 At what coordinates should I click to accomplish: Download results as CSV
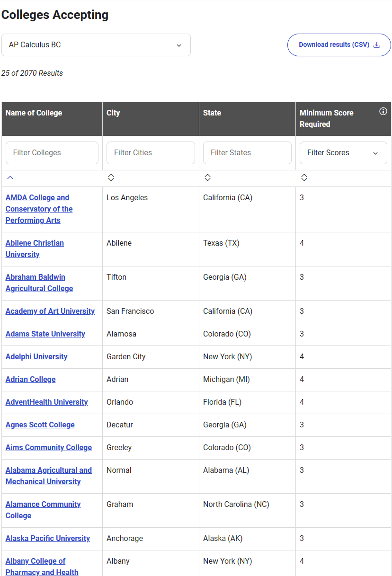point(339,45)
